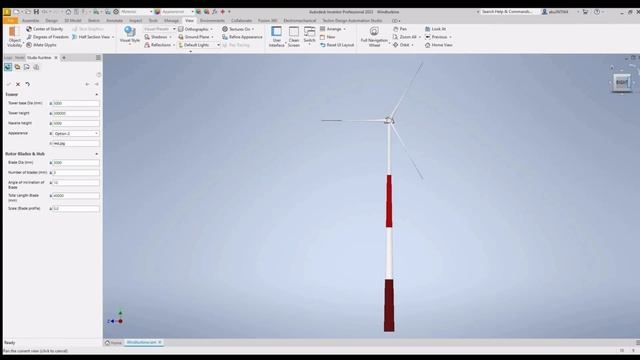Viewport: 640px width, 360px height.
Task: Click the Center of Gravity icon
Action: pyautogui.click(x=29, y=29)
